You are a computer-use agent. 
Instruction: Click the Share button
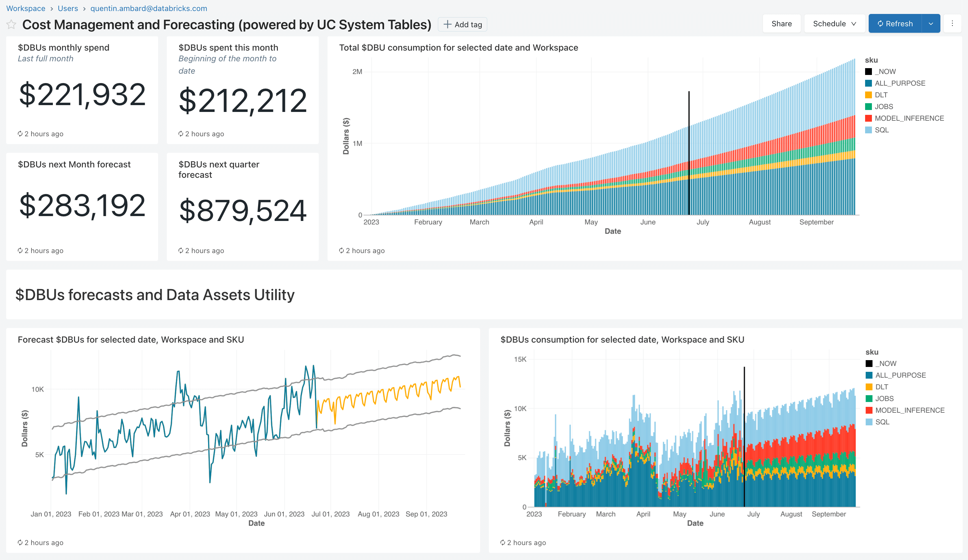(781, 24)
